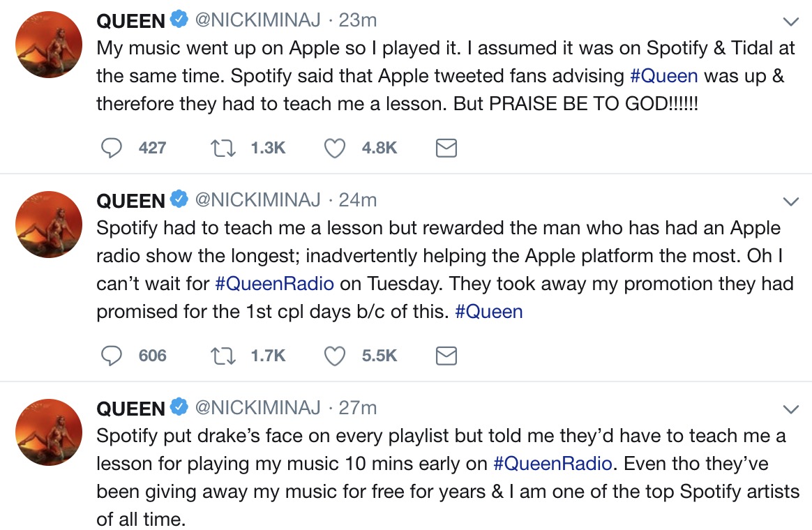Like the tweet with 4.8K likes
Image resolution: width=812 pixels, height=530 pixels.
tap(336, 148)
